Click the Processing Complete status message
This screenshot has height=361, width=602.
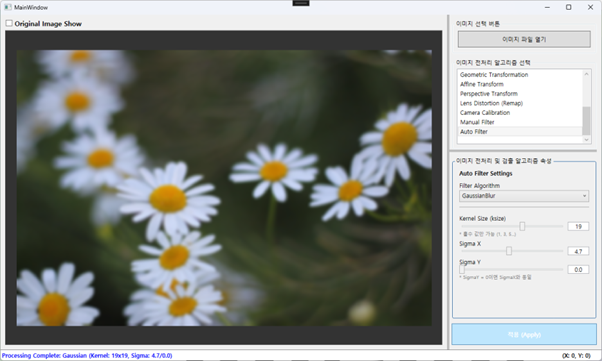(87, 356)
